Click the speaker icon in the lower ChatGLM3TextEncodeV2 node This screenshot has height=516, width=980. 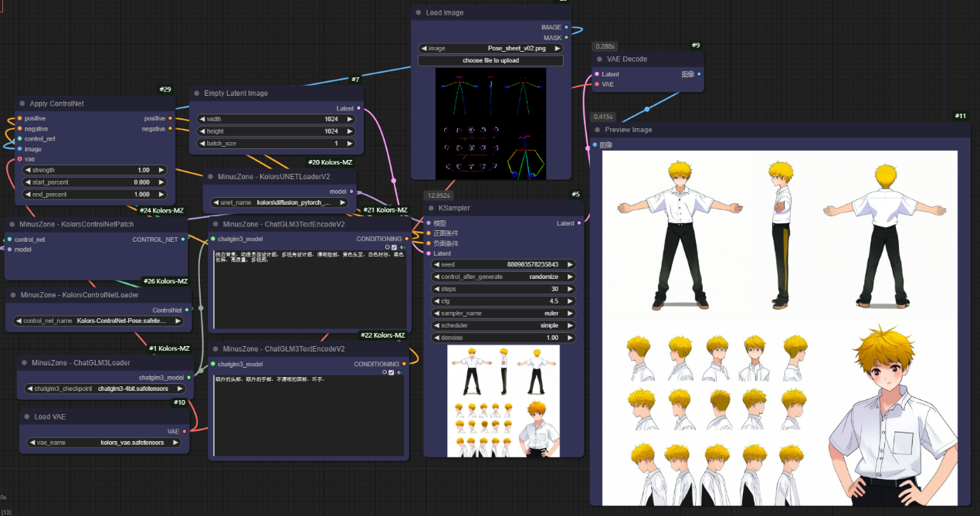click(400, 372)
